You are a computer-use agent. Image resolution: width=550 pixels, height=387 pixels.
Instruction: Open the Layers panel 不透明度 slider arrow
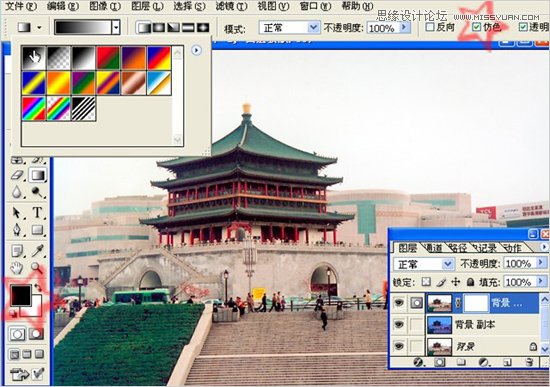tap(541, 263)
